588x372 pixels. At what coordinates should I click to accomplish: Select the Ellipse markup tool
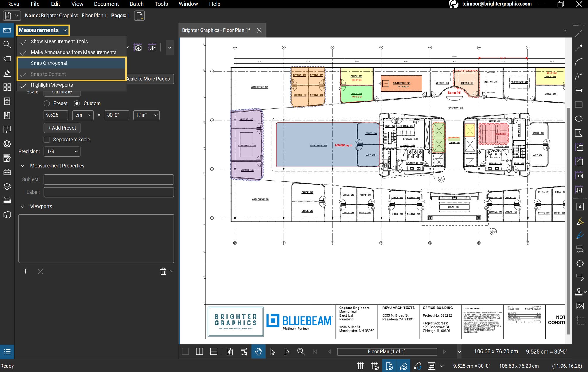(579, 118)
